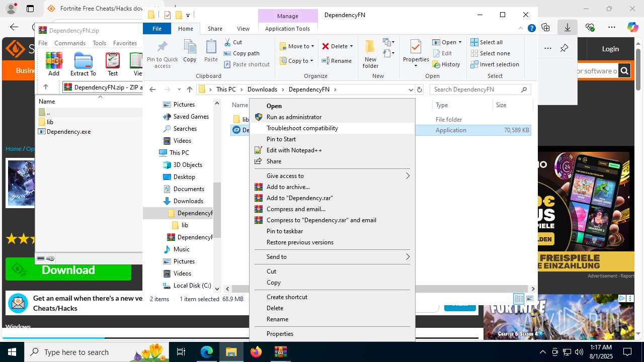Switch to large icons view in status bar

point(530,299)
